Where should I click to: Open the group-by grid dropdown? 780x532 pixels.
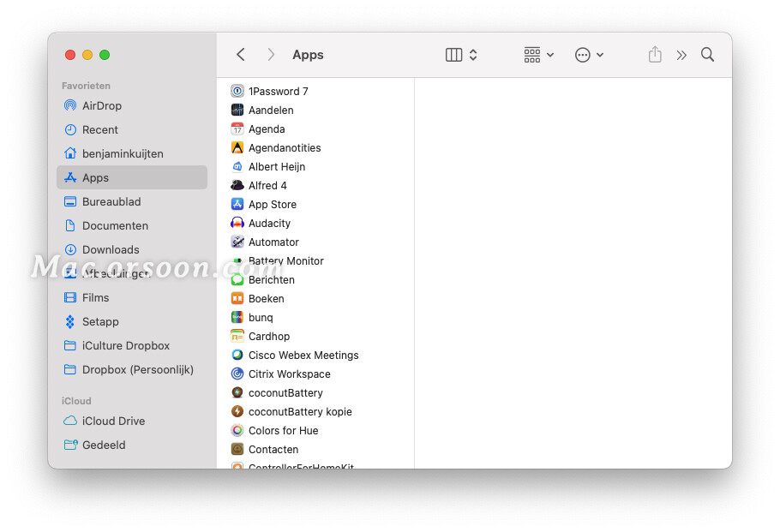[538, 55]
